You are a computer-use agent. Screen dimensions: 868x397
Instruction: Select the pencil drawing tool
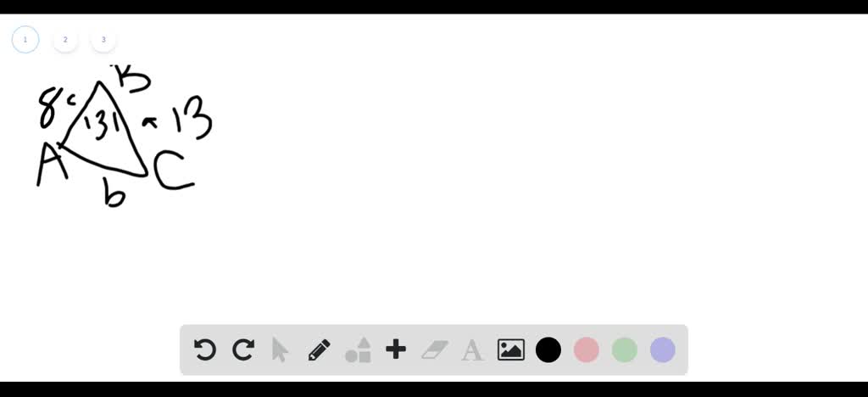(x=319, y=350)
